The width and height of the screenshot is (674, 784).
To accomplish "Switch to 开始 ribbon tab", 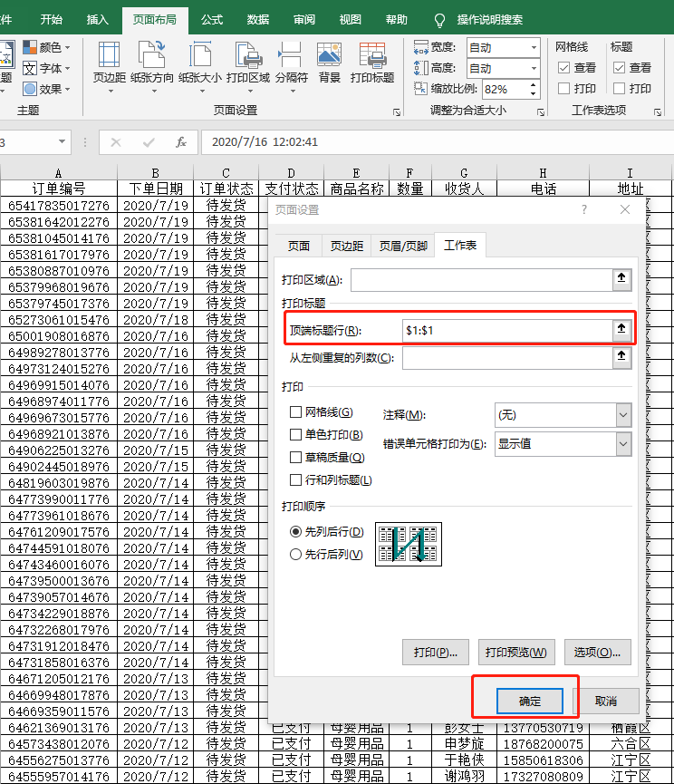I will 52,20.
